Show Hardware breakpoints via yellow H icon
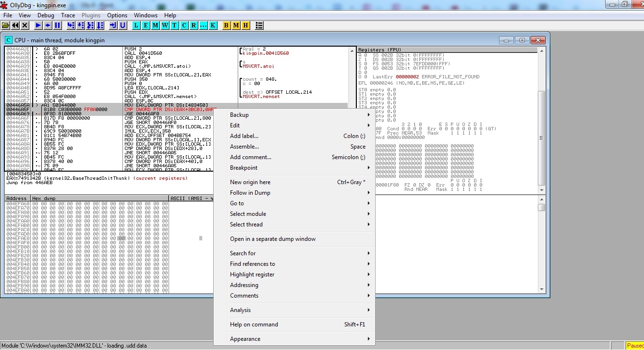This screenshot has width=644, height=350. 246,25
